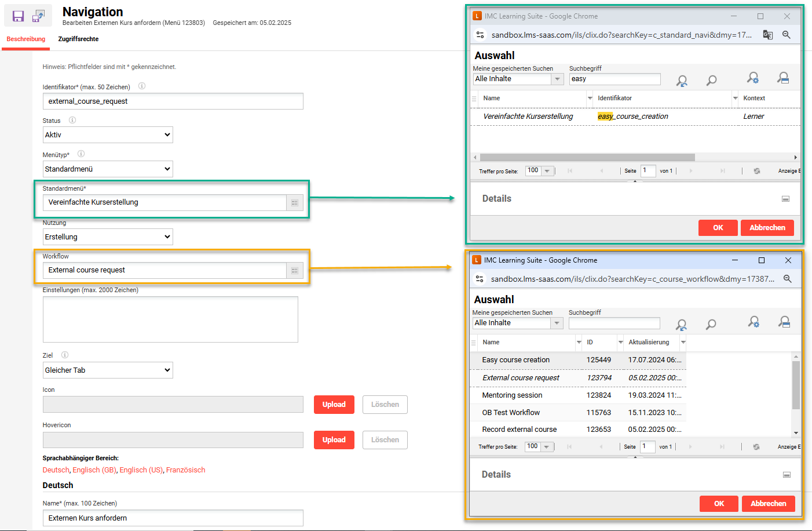Click the save-and-close icon beside save
The height and width of the screenshot is (531, 812).
pyautogui.click(x=38, y=16)
